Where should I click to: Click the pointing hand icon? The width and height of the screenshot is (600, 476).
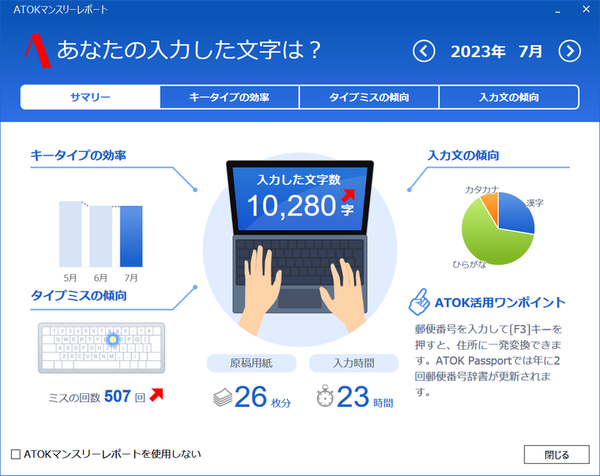419,302
